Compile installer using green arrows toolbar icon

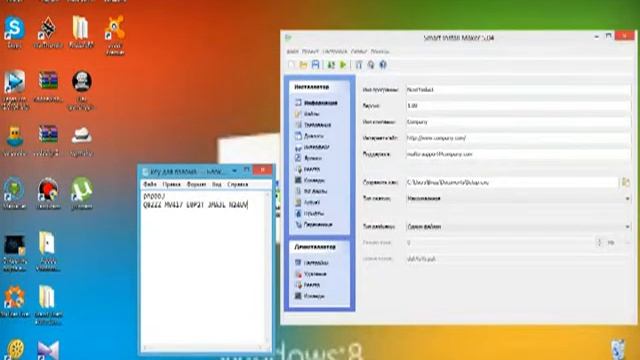click(331, 64)
